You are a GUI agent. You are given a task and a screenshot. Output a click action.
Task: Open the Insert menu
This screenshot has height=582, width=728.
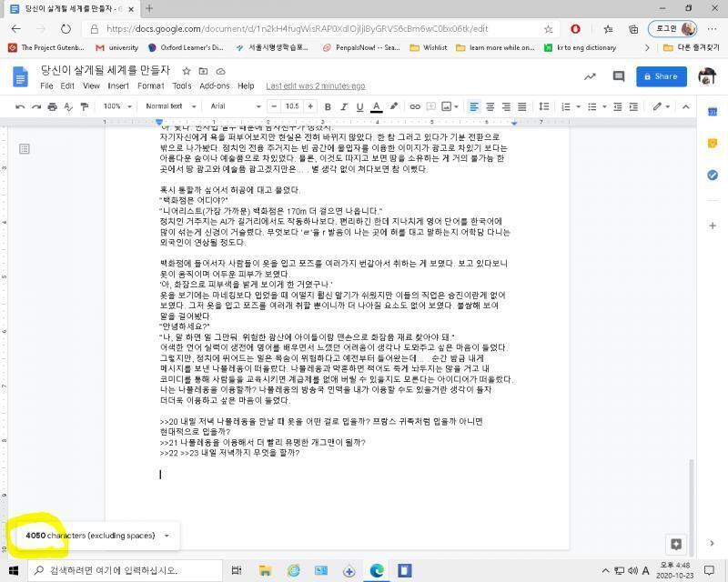point(118,85)
